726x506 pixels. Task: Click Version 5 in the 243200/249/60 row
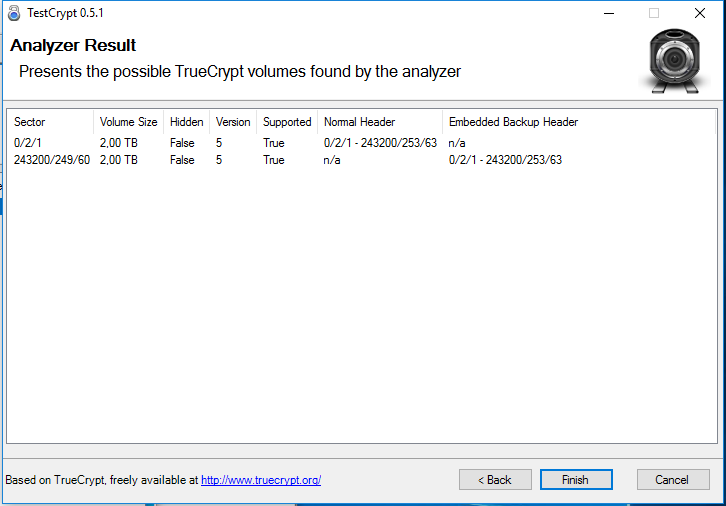pyautogui.click(x=219, y=160)
